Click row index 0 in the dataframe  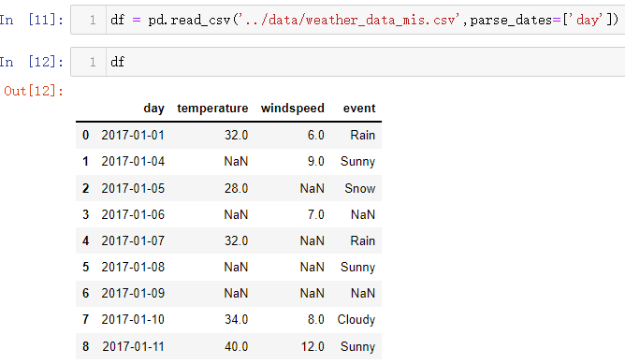(x=85, y=135)
